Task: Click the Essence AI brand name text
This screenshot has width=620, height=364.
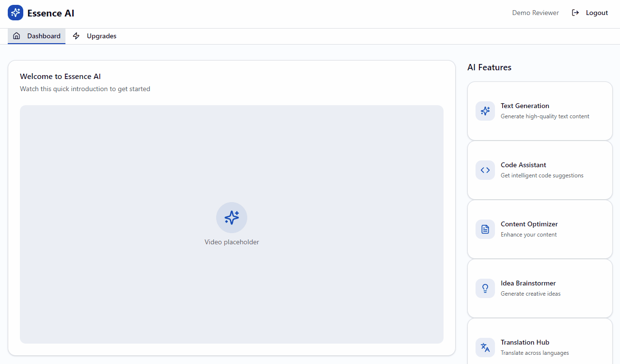Action: pos(51,13)
